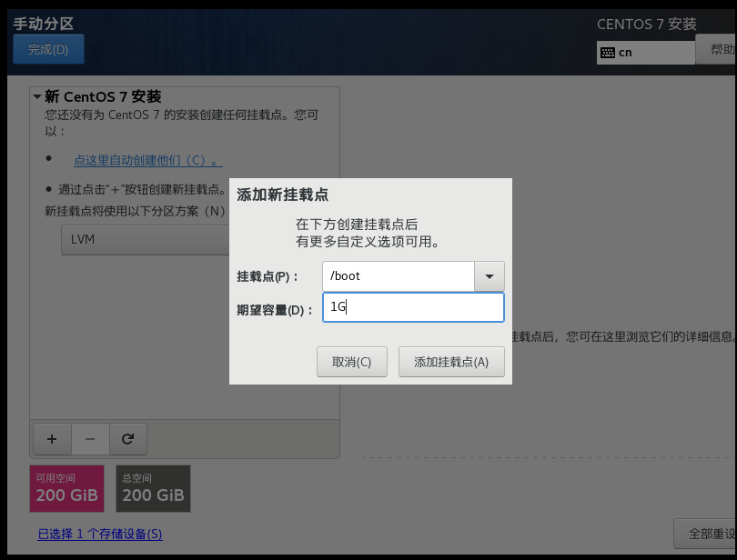This screenshot has width=737, height=560.
Task: Click the label 新挂载点将使用以下分区方案(N)
Action: pos(135,211)
